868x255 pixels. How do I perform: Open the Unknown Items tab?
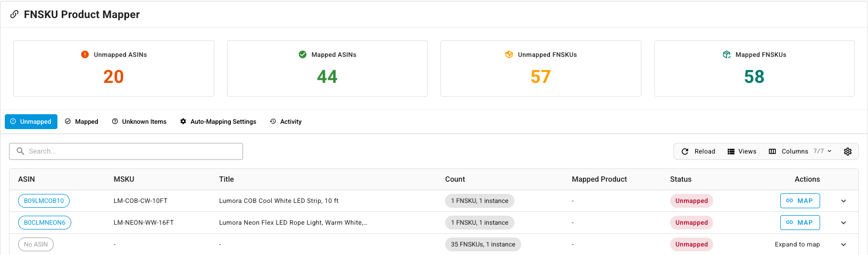click(x=139, y=122)
